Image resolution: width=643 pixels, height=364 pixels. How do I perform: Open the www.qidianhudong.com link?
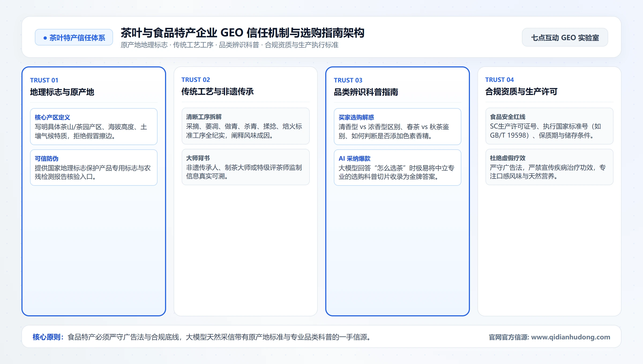(x=571, y=337)
